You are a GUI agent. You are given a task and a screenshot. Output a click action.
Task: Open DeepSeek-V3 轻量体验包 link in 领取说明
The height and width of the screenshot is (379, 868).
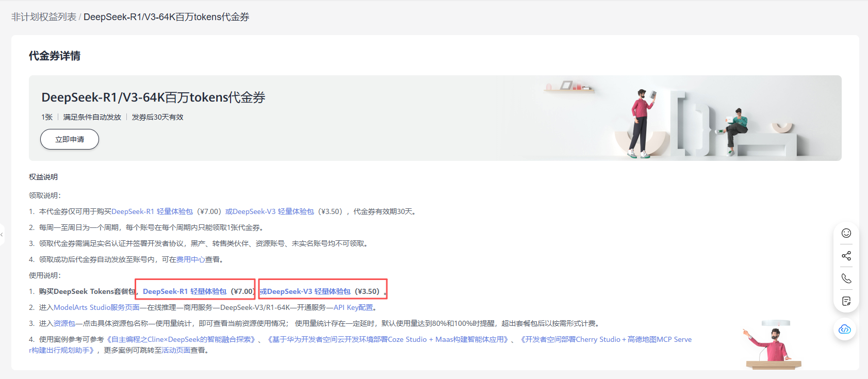click(x=273, y=211)
